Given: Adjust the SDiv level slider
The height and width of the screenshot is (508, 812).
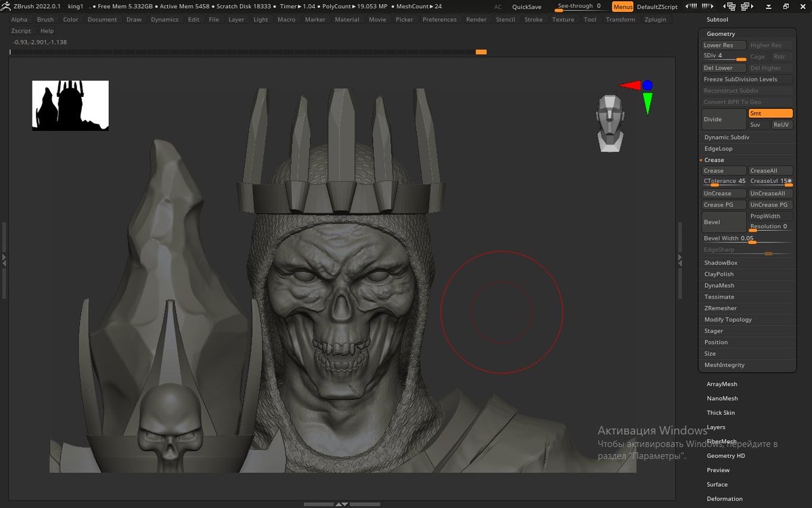Looking at the screenshot, I should tap(724, 57).
